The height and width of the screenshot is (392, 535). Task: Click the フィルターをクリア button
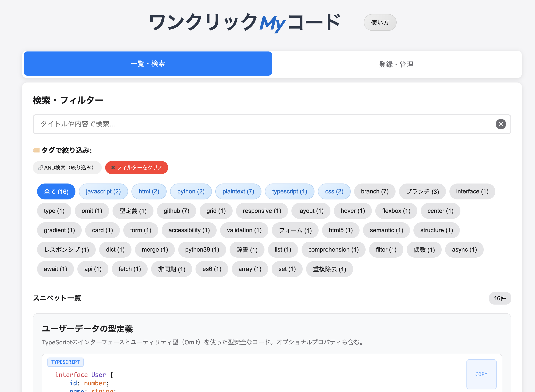pyautogui.click(x=136, y=168)
